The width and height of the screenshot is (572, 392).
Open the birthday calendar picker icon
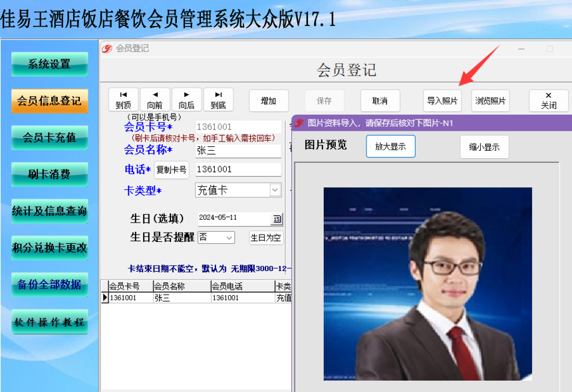(277, 219)
